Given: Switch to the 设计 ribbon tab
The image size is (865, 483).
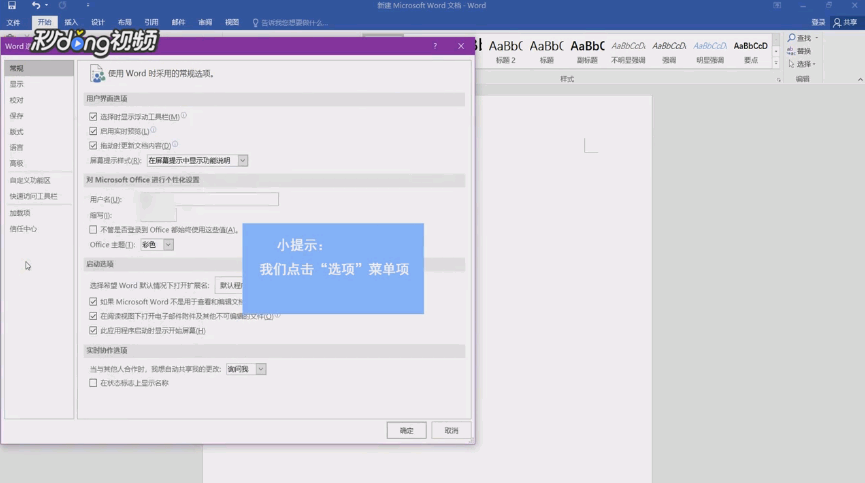Looking at the screenshot, I should click(x=98, y=23).
